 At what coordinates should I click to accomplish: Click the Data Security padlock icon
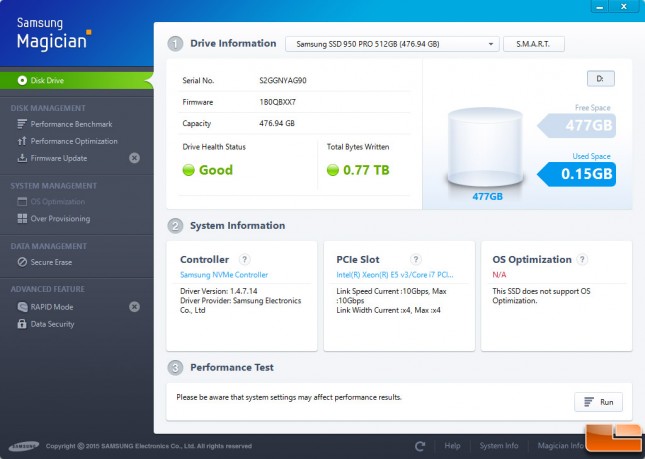[x=22, y=324]
